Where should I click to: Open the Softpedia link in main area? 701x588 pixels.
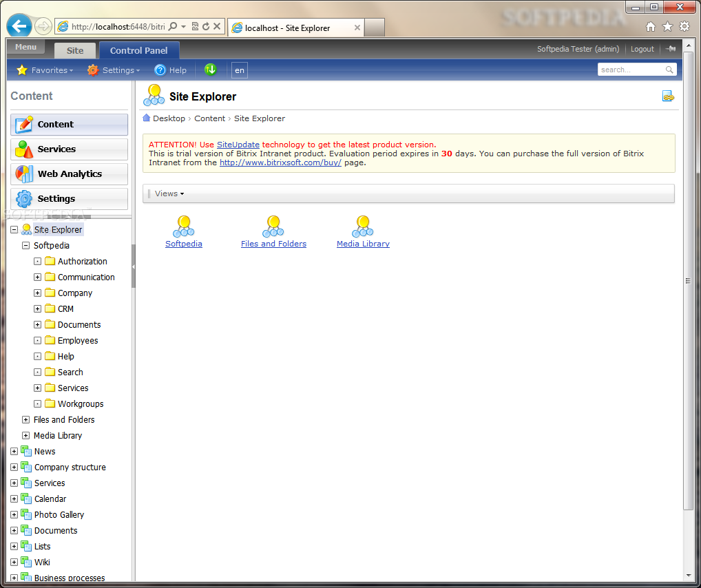[184, 244]
